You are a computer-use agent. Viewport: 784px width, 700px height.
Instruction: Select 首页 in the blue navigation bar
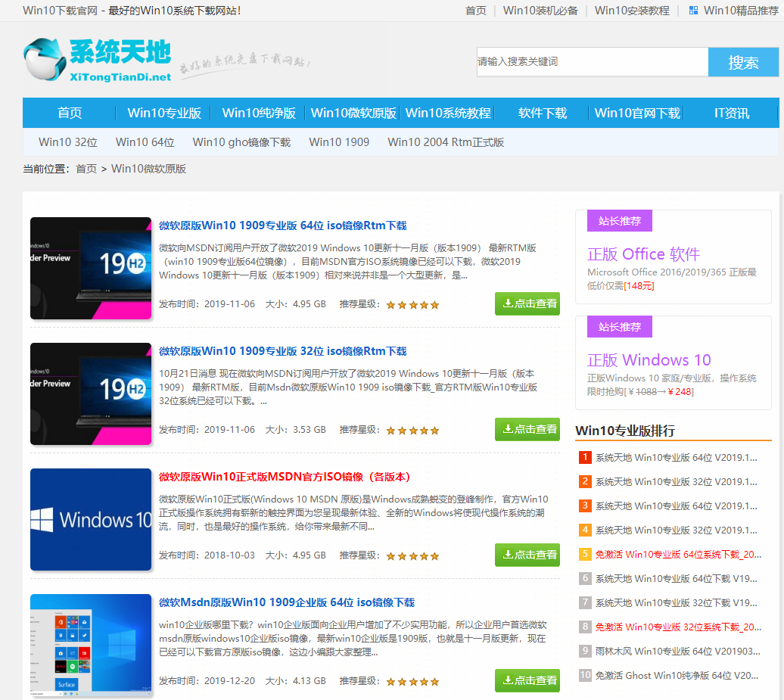(x=70, y=113)
